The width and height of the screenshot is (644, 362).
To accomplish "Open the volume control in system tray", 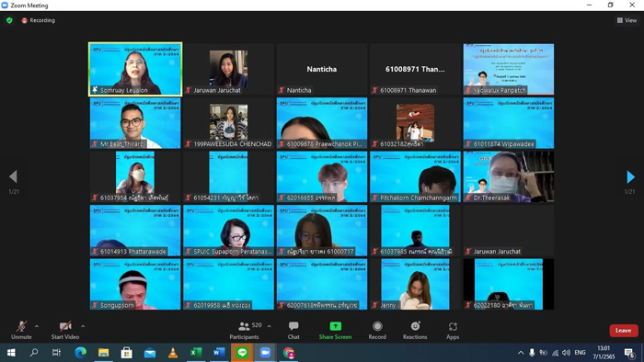I will [x=566, y=353].
